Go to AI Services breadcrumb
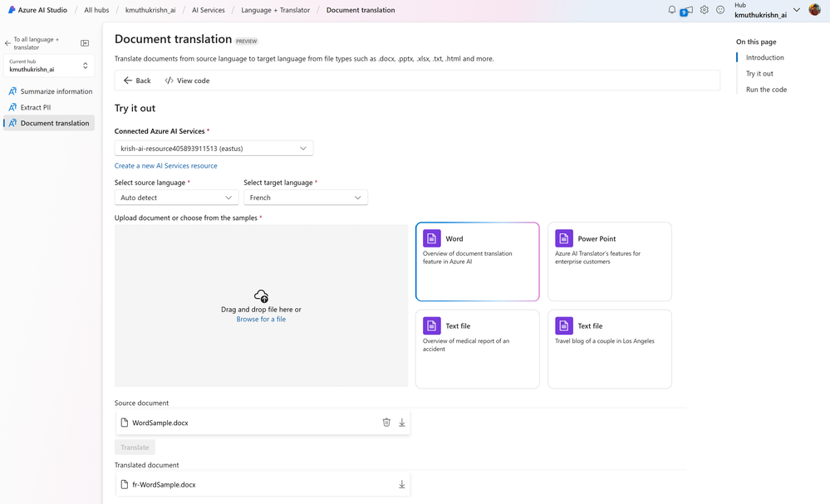Screen dimensions: 830x504 (x=208, y=10)
